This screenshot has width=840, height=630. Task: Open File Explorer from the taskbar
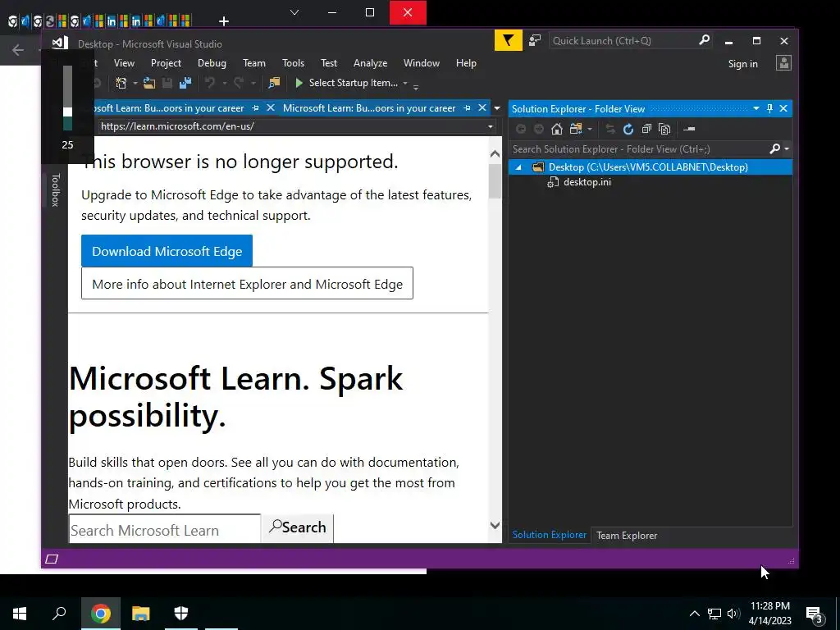pos(140,614)
